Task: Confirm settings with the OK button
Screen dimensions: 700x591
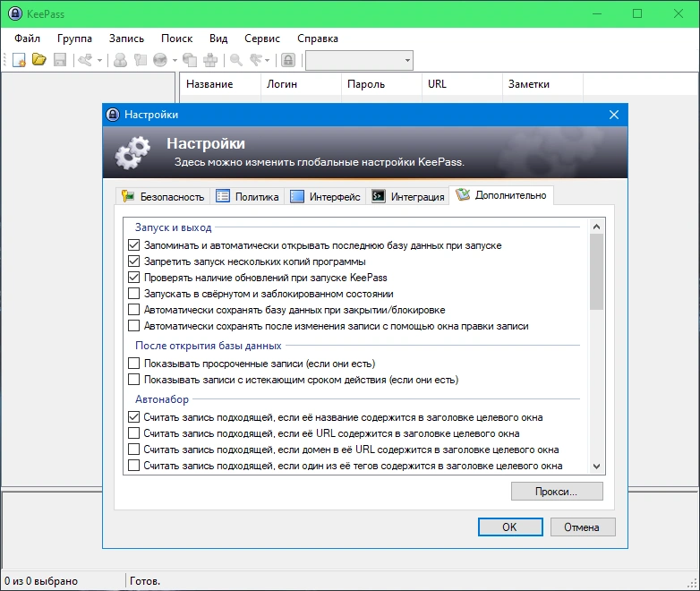Action: [x=510, y=527]
